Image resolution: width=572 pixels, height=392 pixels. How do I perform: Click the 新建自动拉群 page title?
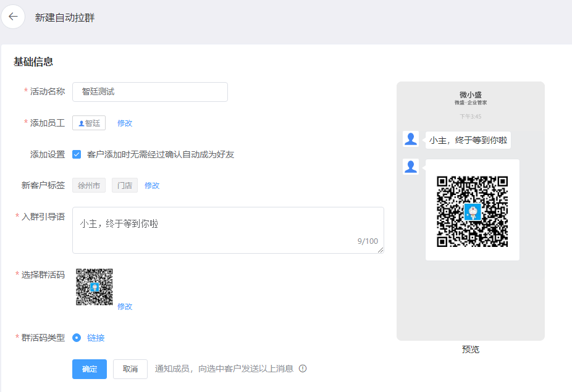click(65, 17)
